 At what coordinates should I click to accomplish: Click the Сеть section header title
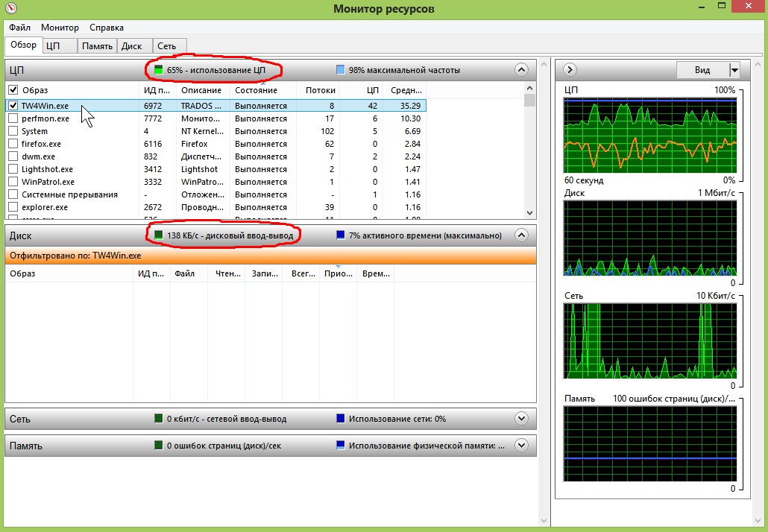click(20, 419)
